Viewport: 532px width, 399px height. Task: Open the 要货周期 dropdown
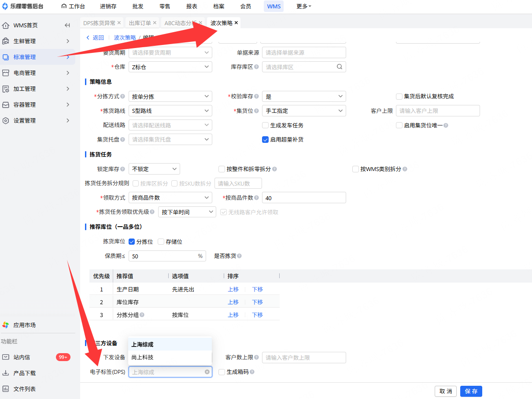[x=170, y=52]
